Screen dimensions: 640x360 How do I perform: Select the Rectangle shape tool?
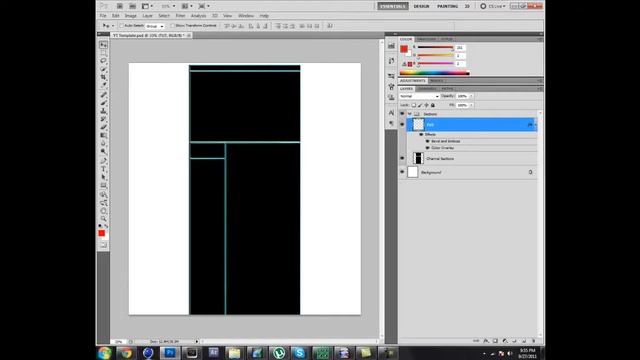[x=103, y=185]
